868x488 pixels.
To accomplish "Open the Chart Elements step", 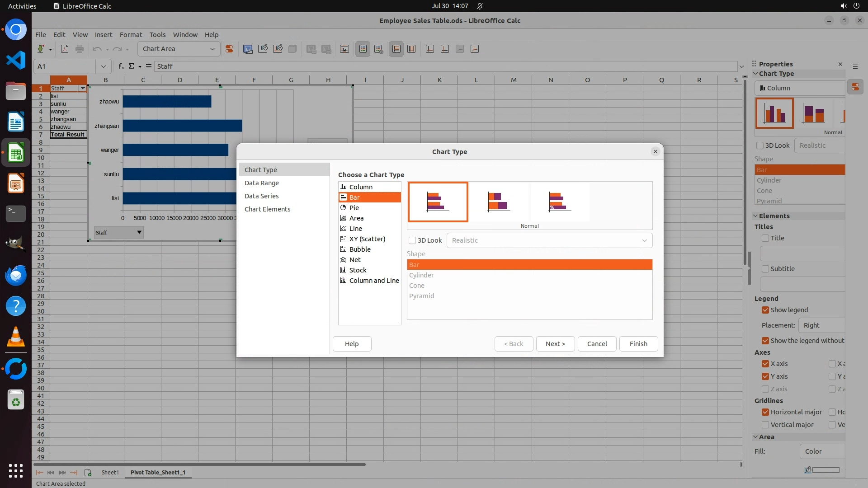I will tap(267, 209).
